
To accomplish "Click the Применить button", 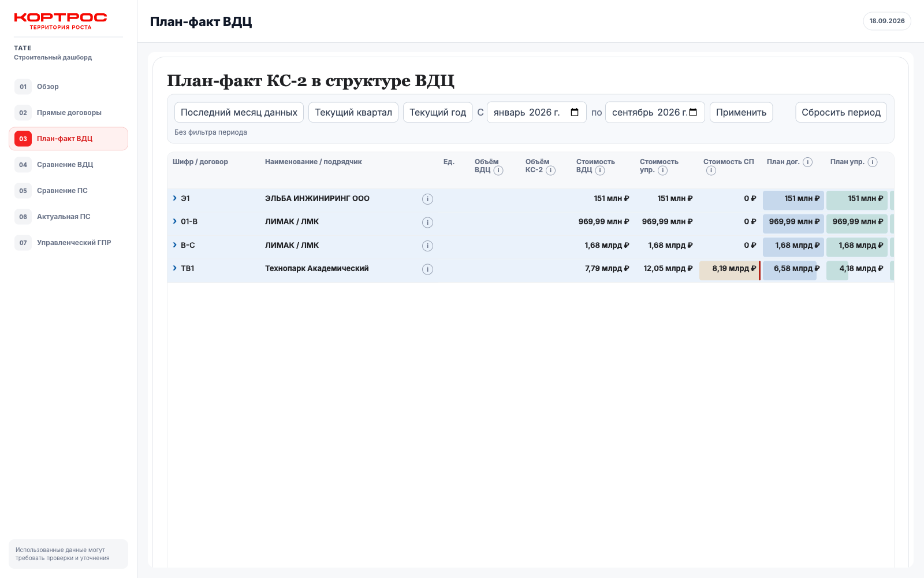I will 741,112.
